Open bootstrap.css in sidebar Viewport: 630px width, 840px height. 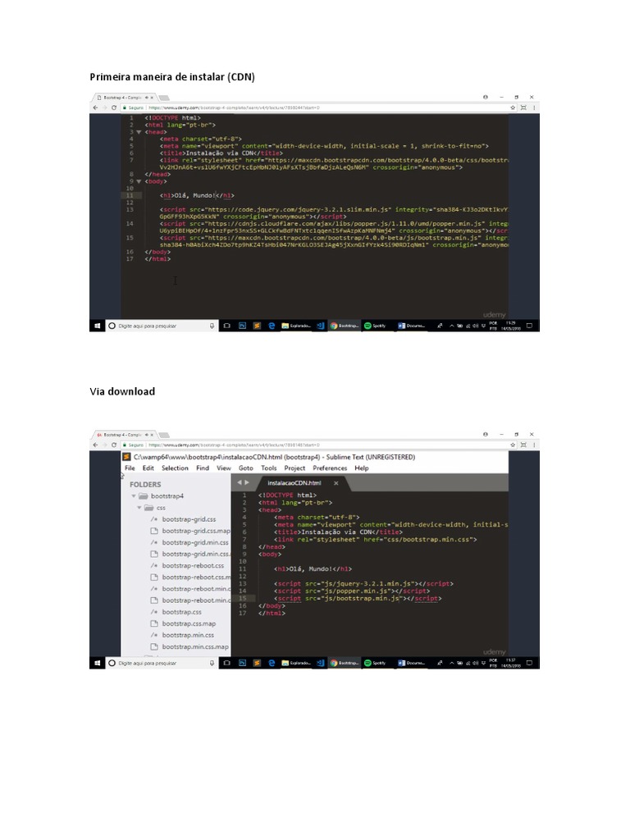click(181, 612)
